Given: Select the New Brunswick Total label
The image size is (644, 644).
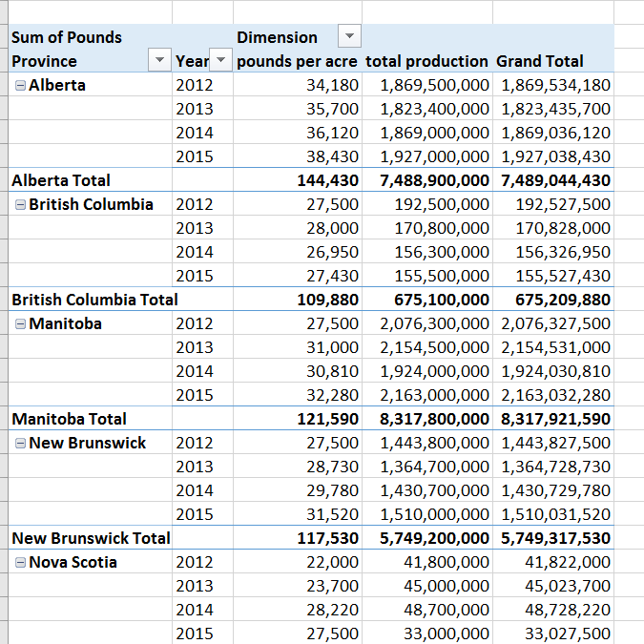Looking at the screenshot, I should pos(91,538).
